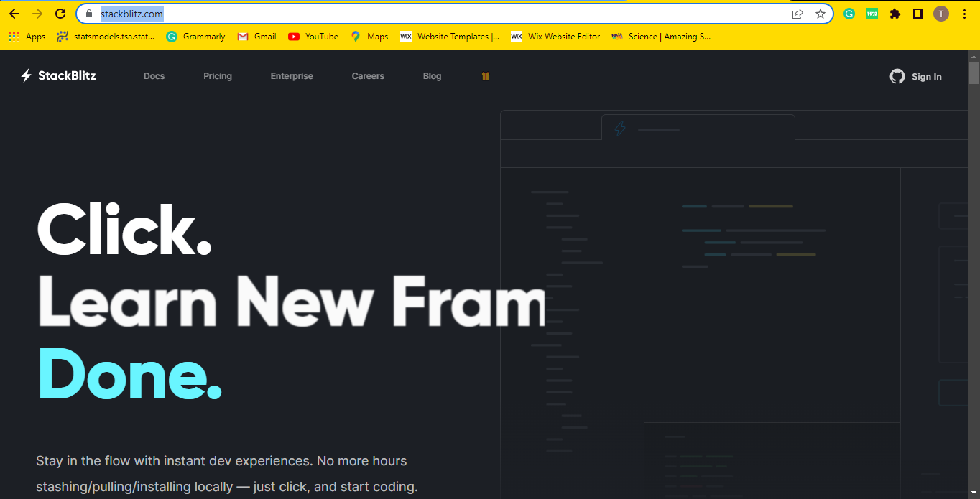Open the Wix Website Editor bookmark
Viewport: 980px width, 499px height.
point(555,37)
